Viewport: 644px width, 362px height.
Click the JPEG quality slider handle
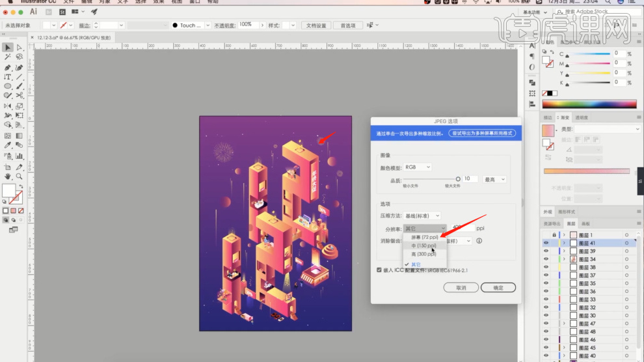458,179
